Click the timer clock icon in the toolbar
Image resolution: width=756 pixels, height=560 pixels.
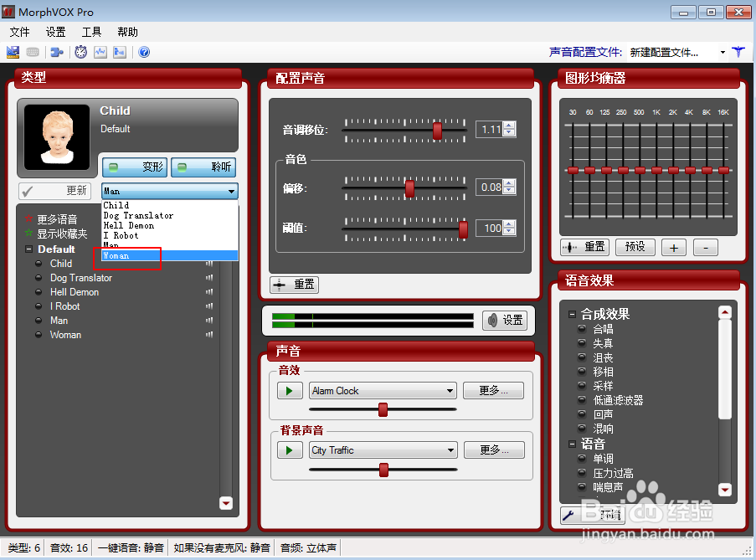[x=81, y=52]
